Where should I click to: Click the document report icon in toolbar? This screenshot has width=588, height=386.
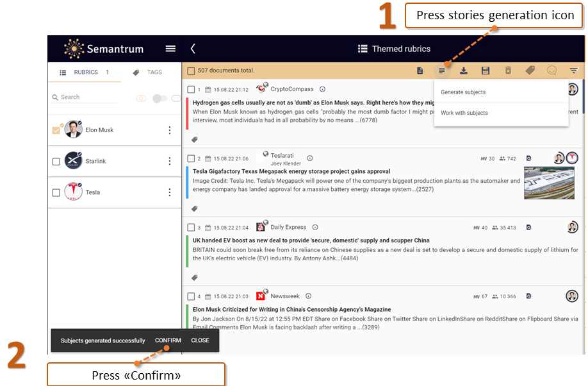[420, 71]
